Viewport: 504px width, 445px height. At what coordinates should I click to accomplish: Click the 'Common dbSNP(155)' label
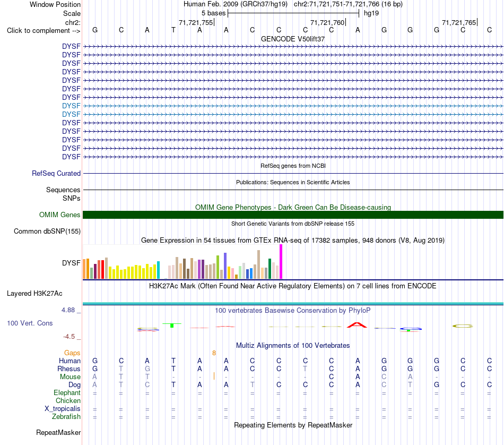click(47, 232)
